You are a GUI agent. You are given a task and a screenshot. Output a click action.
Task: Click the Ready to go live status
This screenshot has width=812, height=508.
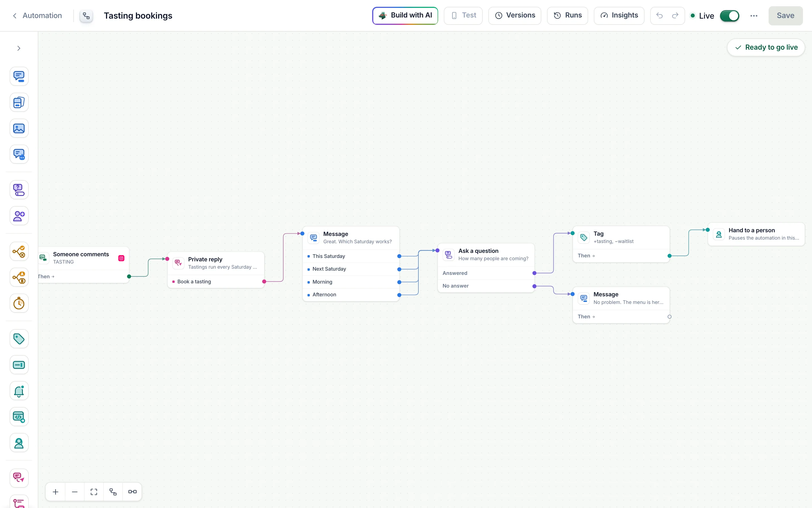point(766,47)
